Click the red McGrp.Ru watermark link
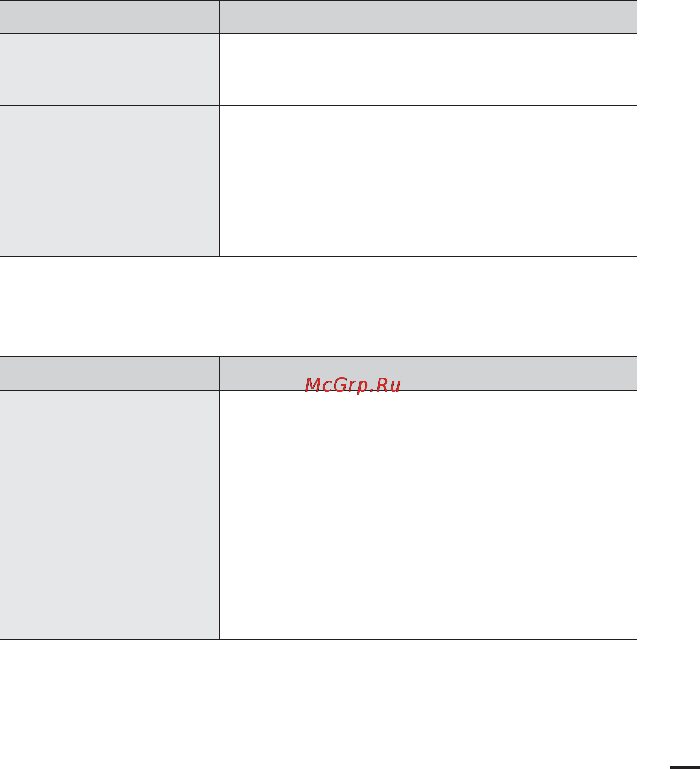 (353, 385)
